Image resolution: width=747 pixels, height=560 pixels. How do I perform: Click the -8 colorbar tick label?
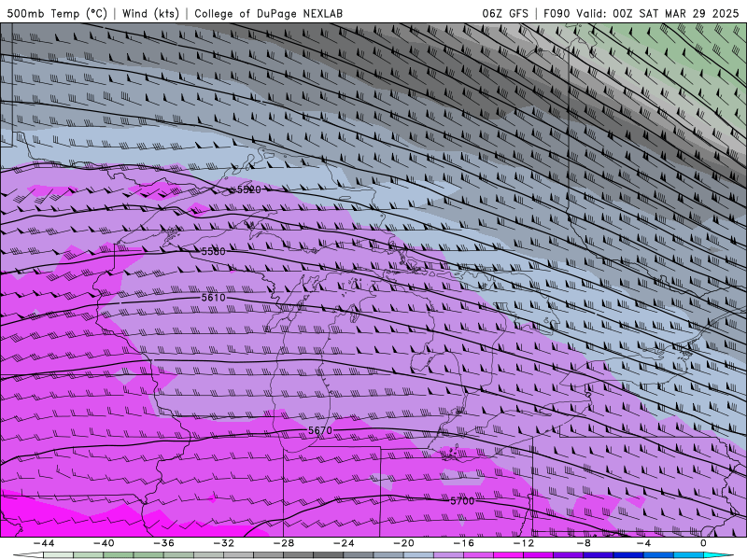click(x=584, y=543)
